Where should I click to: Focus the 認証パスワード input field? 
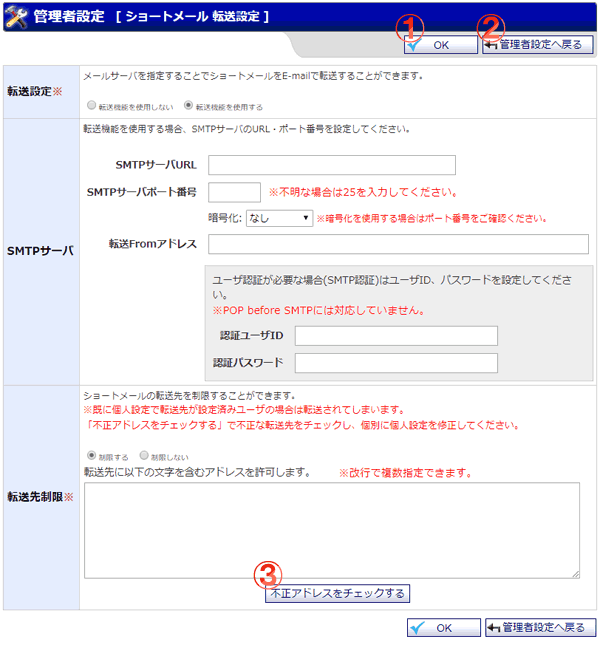[396, 363]
